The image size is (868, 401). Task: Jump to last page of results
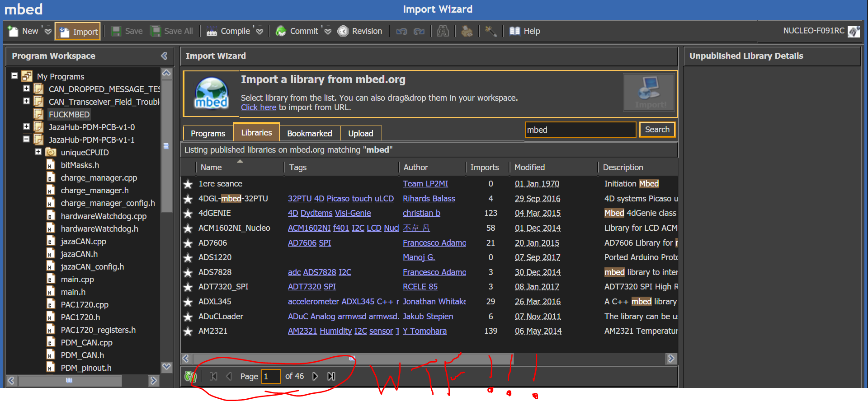pos(331,376)
